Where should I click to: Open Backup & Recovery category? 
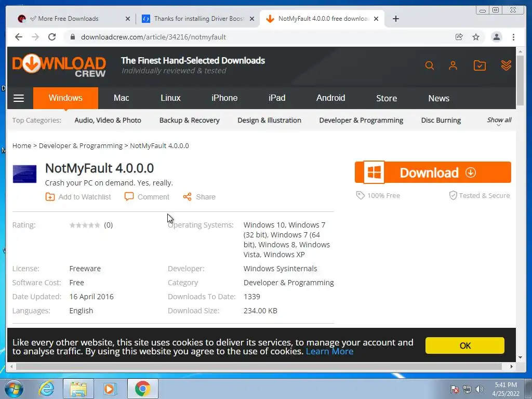(x=189, y=120)
